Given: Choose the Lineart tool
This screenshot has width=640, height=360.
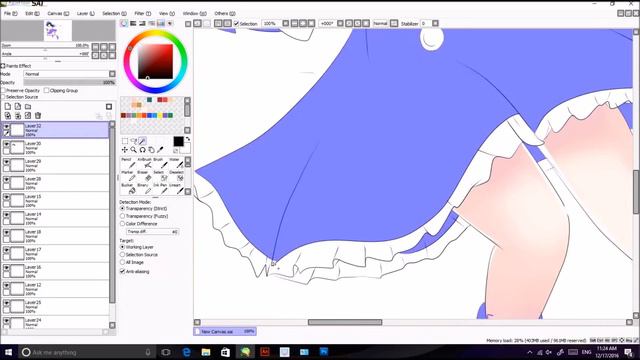Looking at the screenshot, I should [177, 189].
